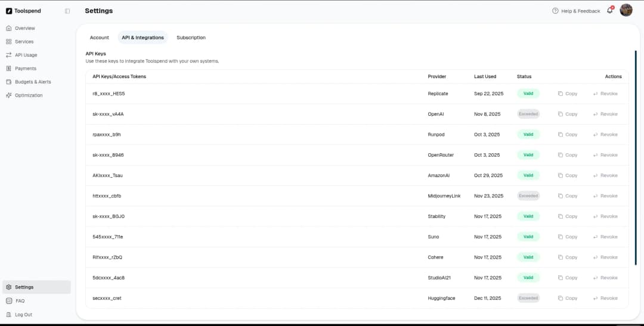Viewport: 644px width, 326px height.
Task: Collapse the sidebar with the panel icon
Action: click(x=67, y=11)
